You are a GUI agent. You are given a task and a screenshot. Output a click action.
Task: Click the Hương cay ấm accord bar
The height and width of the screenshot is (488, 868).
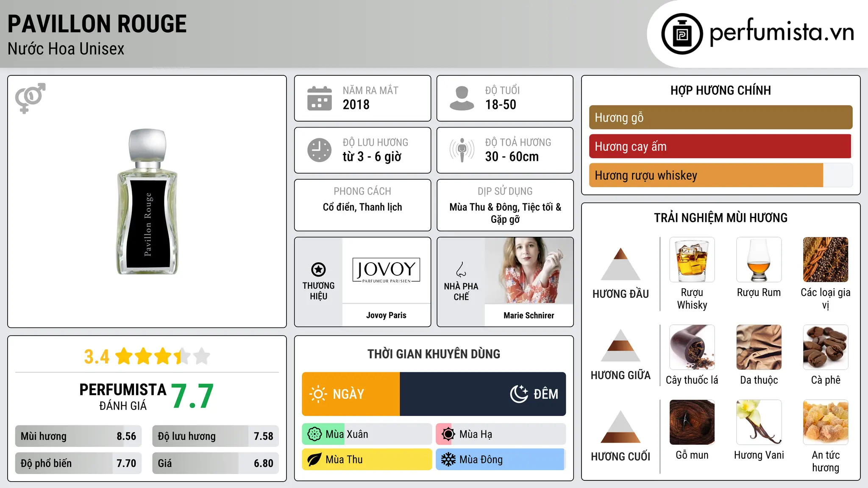click(x=721, y=146)
